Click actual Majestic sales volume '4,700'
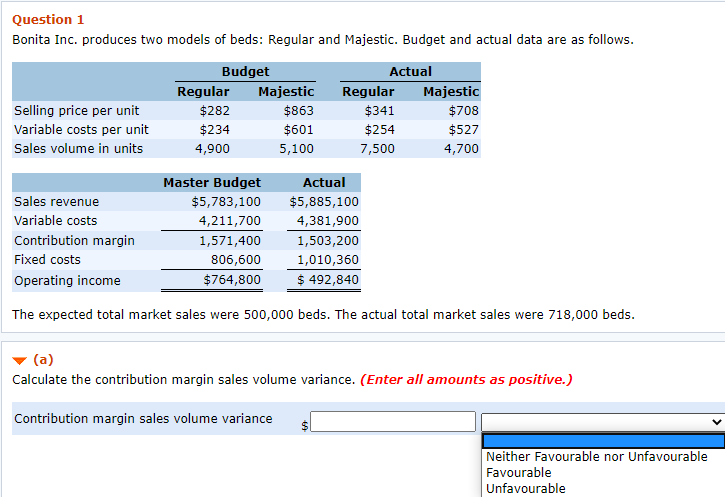The height and width of the screenshot is (497, 725). [461, 149]
